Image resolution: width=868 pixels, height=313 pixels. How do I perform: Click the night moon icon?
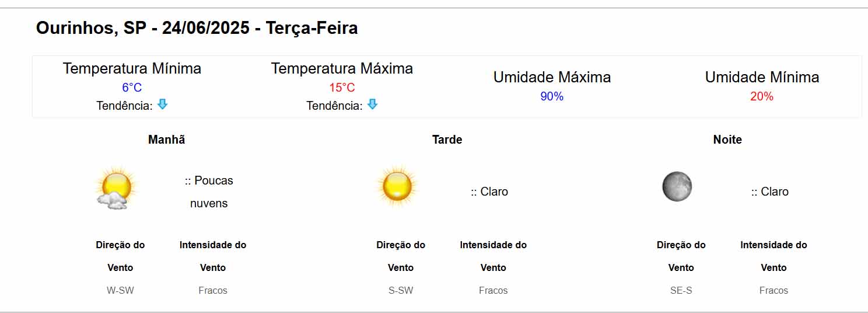click(x=677, y=187)
